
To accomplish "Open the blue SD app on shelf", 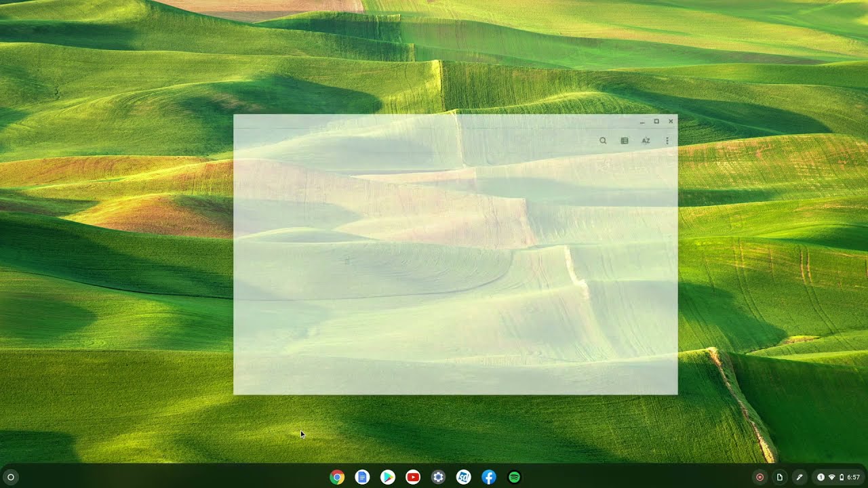I will tap(463, 477).
